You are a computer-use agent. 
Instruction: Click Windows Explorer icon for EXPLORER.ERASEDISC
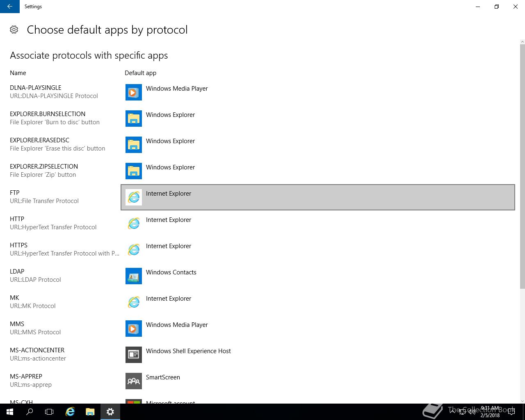pos(134,145)
